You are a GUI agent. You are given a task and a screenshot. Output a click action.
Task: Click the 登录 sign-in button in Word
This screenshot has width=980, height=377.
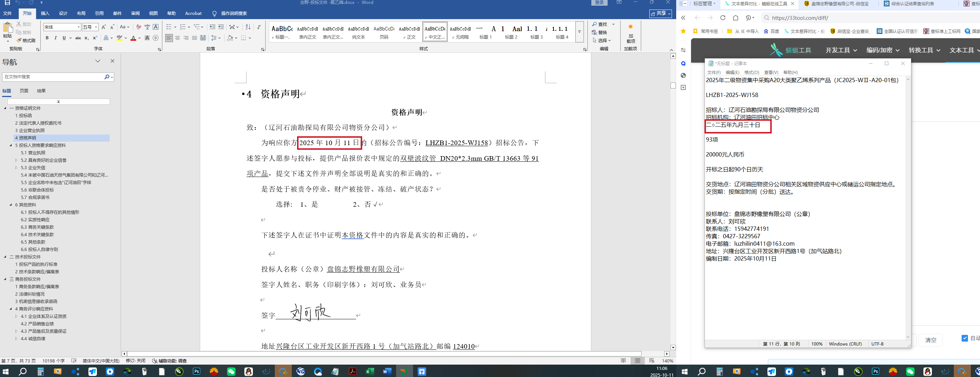tap(599, 3)
